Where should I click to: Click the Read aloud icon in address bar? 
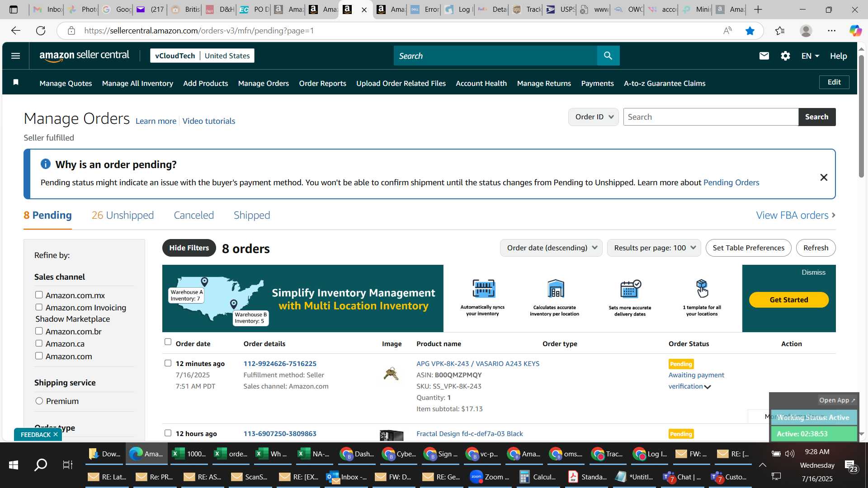click(x=727, y=31)
